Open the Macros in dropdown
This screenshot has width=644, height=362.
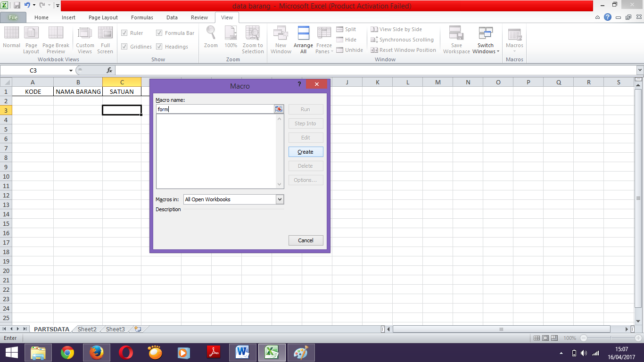pos(280,199)
